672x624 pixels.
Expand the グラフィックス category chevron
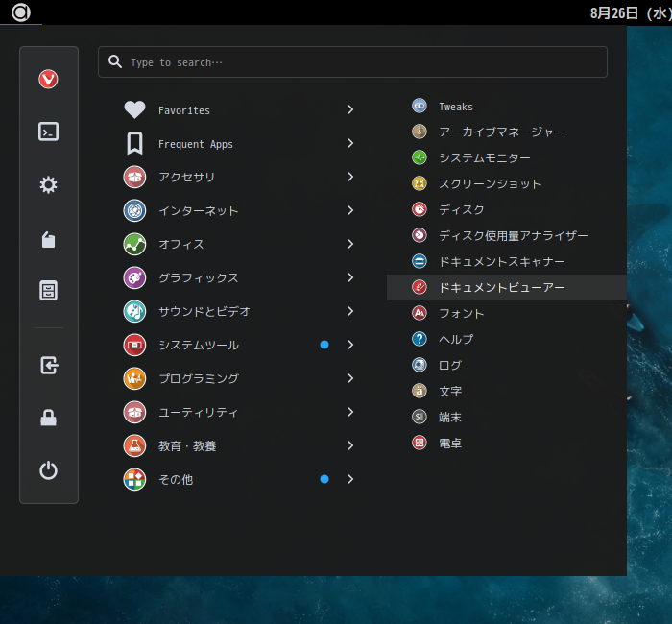click(x=350, y=277)
